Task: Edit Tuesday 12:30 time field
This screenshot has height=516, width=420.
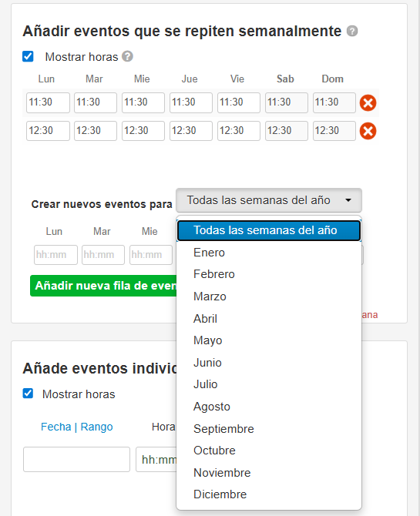Action: tap(96, 131)
